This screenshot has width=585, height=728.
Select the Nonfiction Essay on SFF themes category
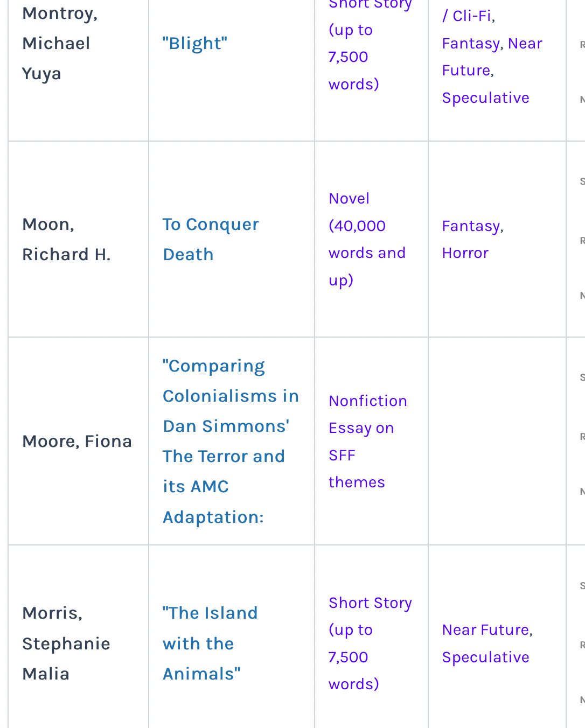click(x=367, y=441)
